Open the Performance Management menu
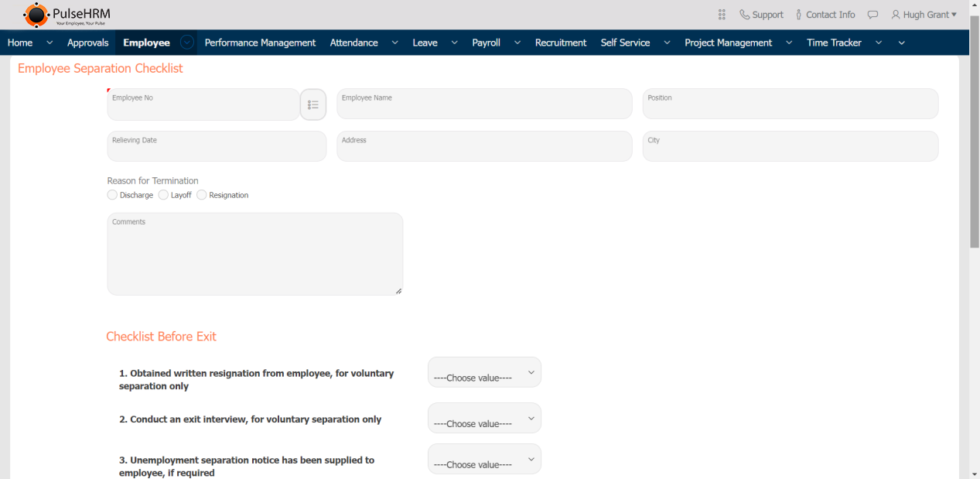Image resolution: width=980 pixels, height=479 pixels. click(x=260, y=43)
